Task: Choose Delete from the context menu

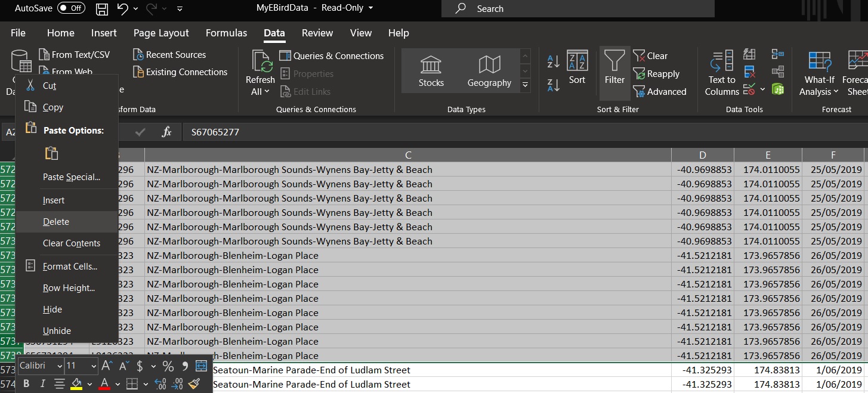Action: click(56, 222)
